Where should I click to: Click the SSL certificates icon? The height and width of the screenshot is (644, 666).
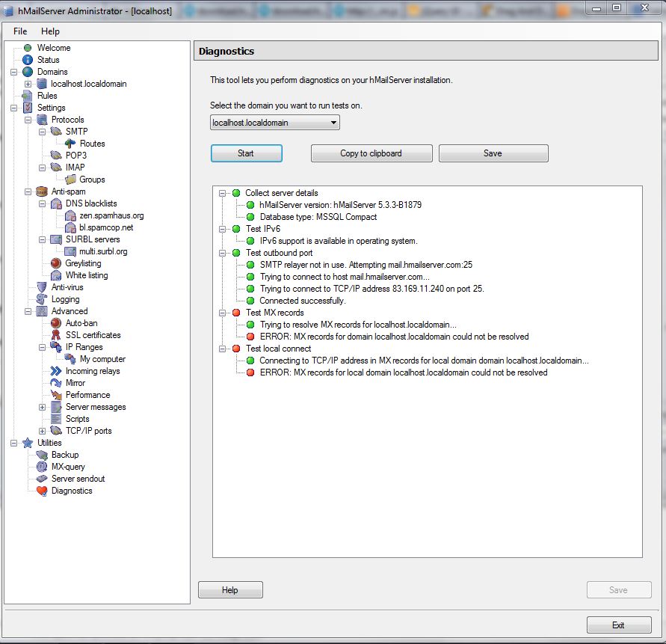click(56, 335)
